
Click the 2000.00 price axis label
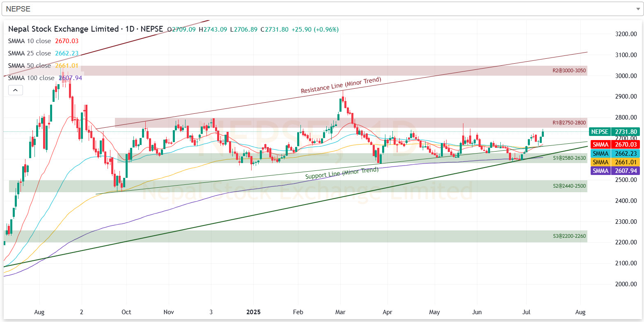click(626, 284)
